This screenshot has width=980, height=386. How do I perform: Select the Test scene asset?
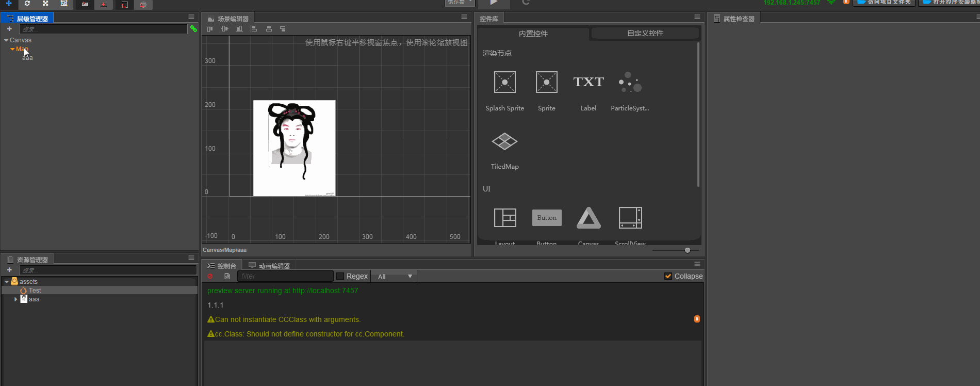coord(100,291)
